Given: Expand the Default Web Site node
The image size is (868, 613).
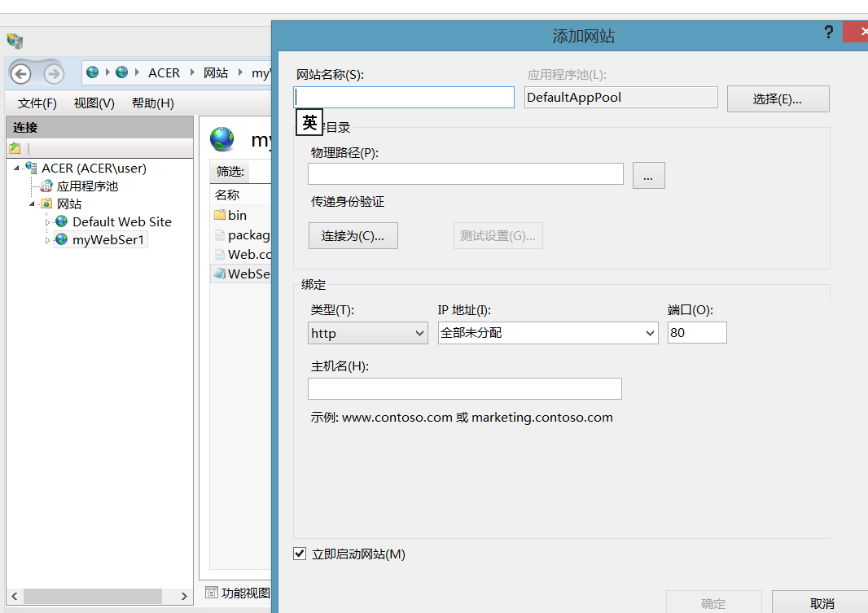Looking at the screenshot, I should (47, 222).
